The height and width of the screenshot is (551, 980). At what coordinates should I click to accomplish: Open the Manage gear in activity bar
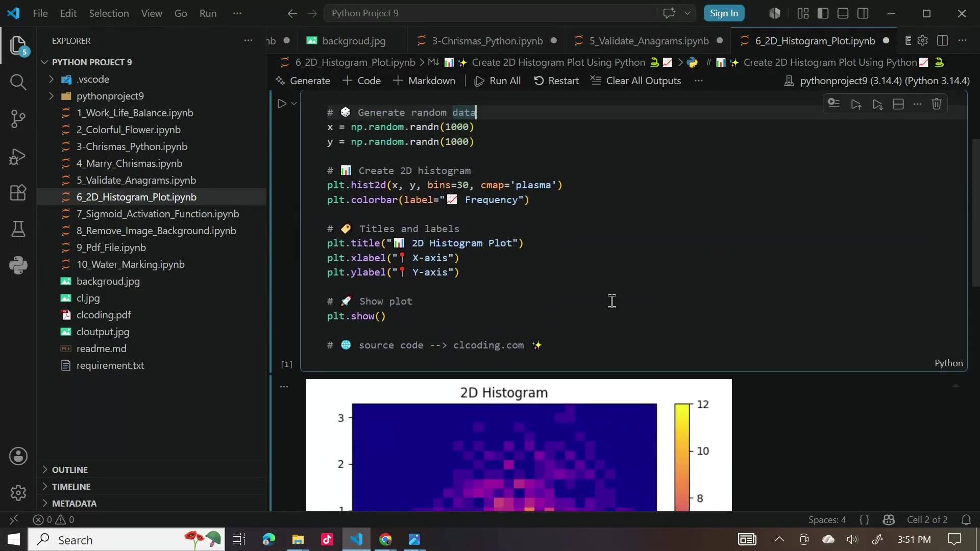[x=18, y=493]
